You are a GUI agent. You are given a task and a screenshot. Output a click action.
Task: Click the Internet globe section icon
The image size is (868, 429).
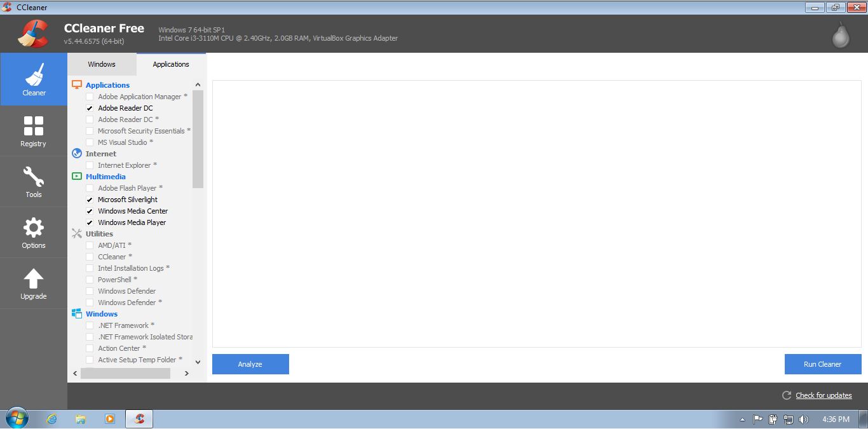click(x=77, y=153)
